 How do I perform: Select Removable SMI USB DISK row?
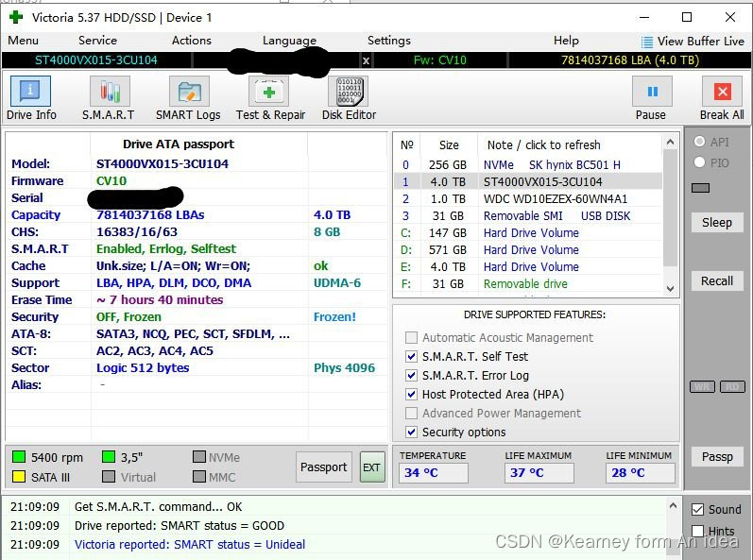(528, 216)
